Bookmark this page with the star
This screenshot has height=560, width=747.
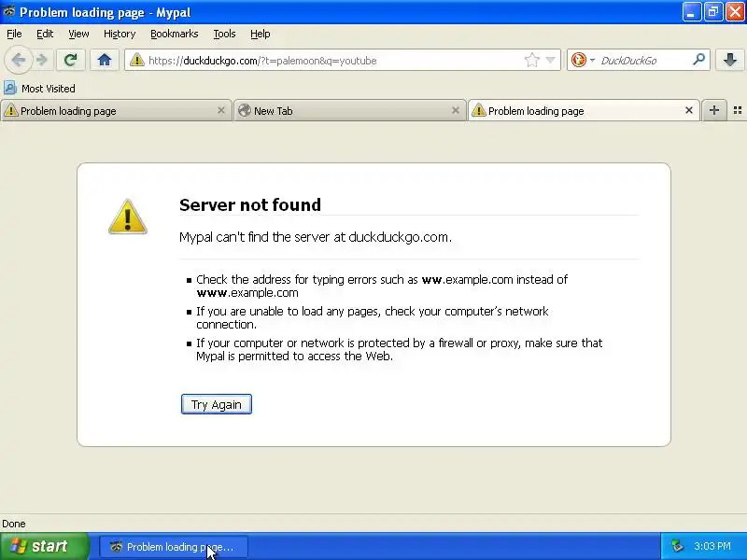[531, 60]
